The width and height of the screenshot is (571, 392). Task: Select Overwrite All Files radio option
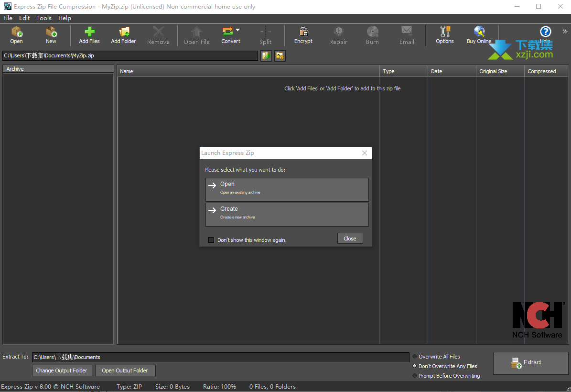point(414,357)
